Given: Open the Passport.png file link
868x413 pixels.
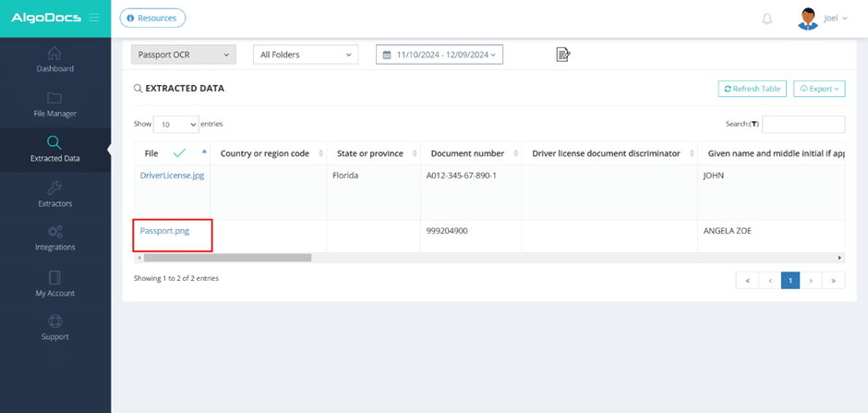Looking at the screenshot, I should tap(164, 231).
